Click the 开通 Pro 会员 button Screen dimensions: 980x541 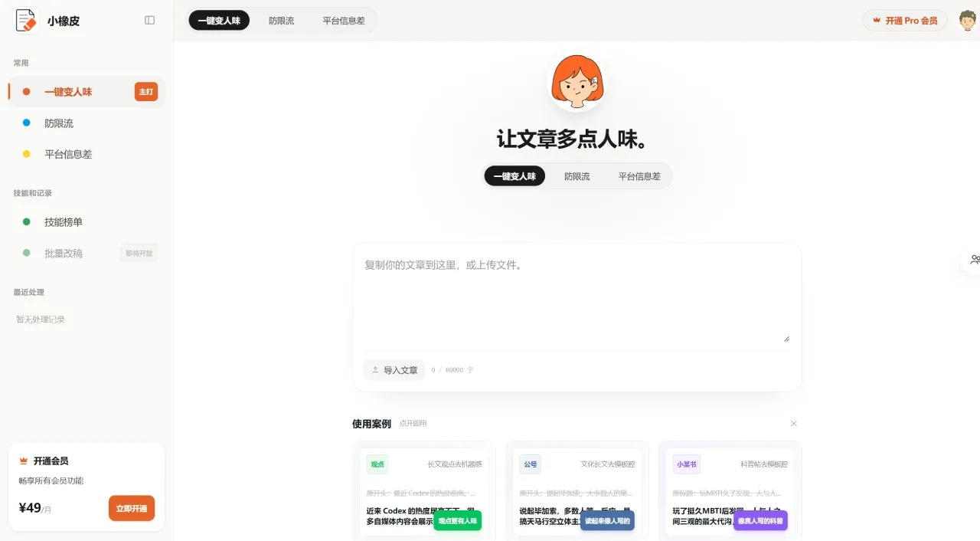(905, 21)
